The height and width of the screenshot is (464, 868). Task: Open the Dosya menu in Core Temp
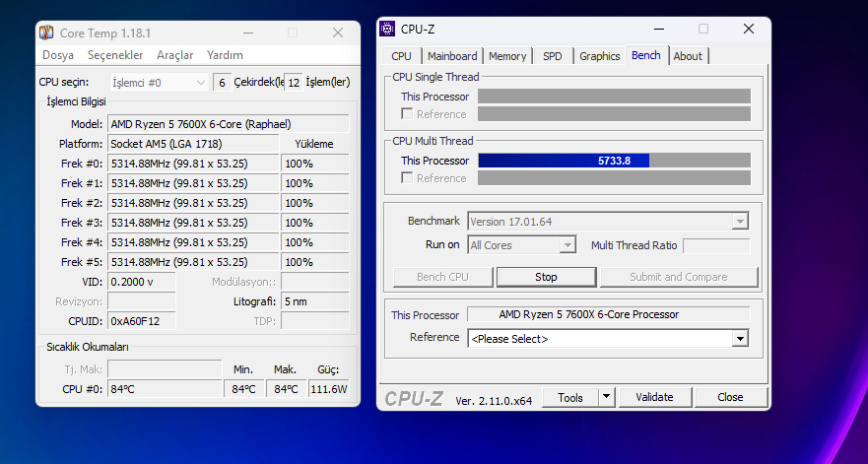tap(58, 55)
